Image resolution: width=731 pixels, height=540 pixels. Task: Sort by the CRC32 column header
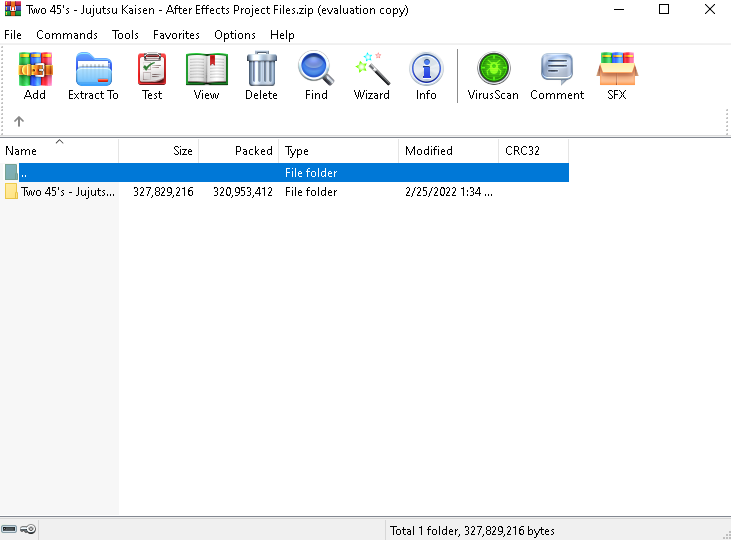pyautogui.click(x=533, y=151)
